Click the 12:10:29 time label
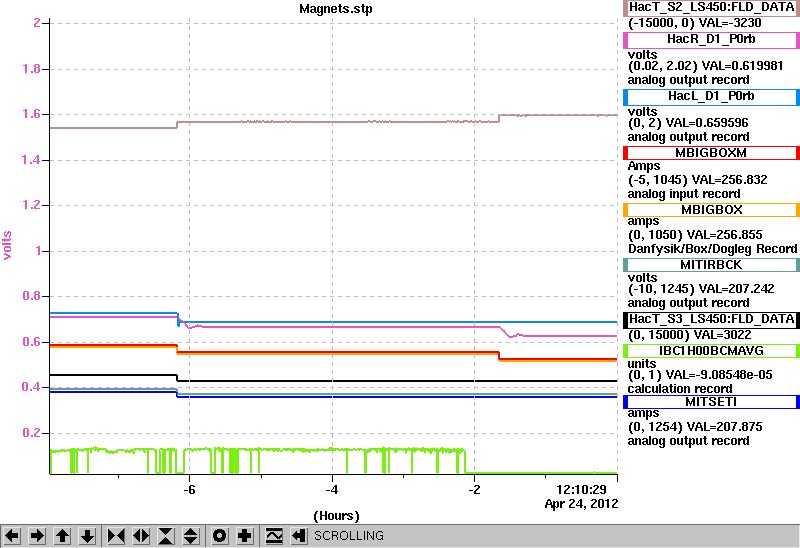 581,490
